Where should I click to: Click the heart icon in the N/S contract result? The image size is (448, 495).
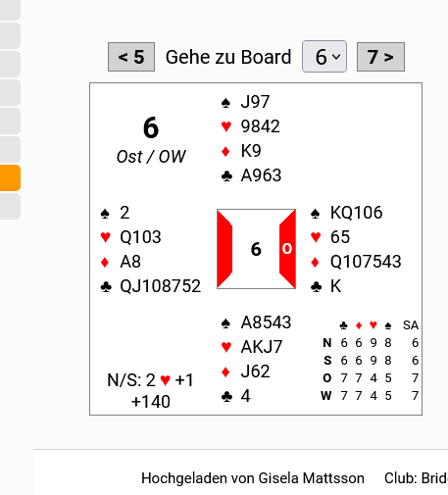[x=166, y=380]
